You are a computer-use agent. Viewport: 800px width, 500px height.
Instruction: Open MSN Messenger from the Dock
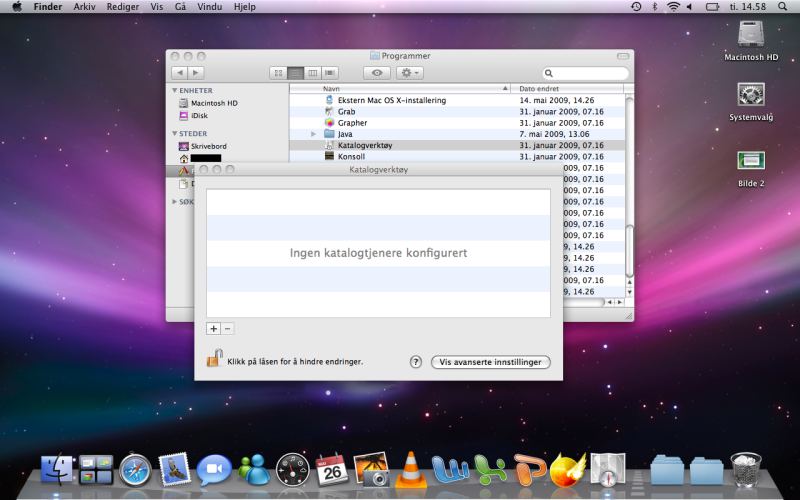(254, 469)
